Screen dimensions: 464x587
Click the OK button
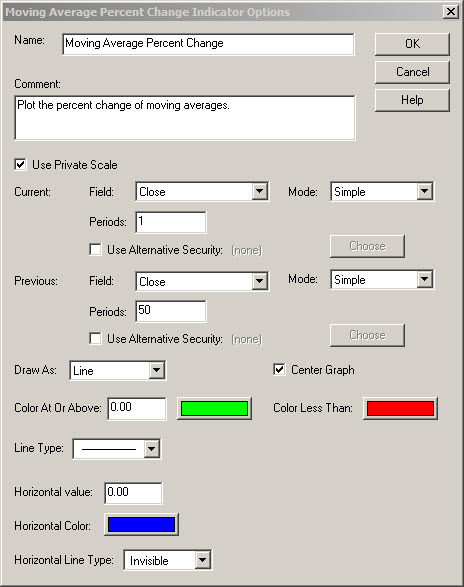click(412, 44)
